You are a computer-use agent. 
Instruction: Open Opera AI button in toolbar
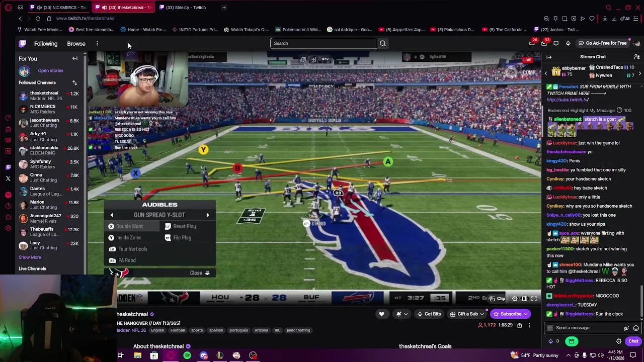click(x=626, y=19)
